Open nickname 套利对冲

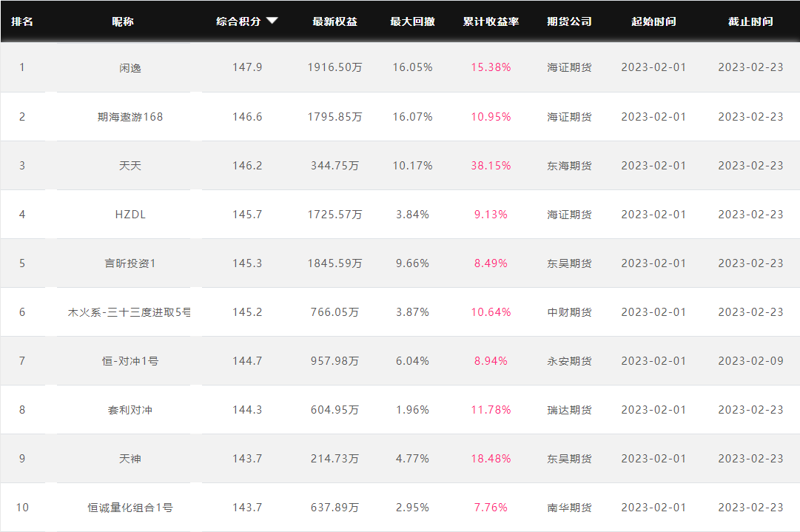tap(130, 410)
